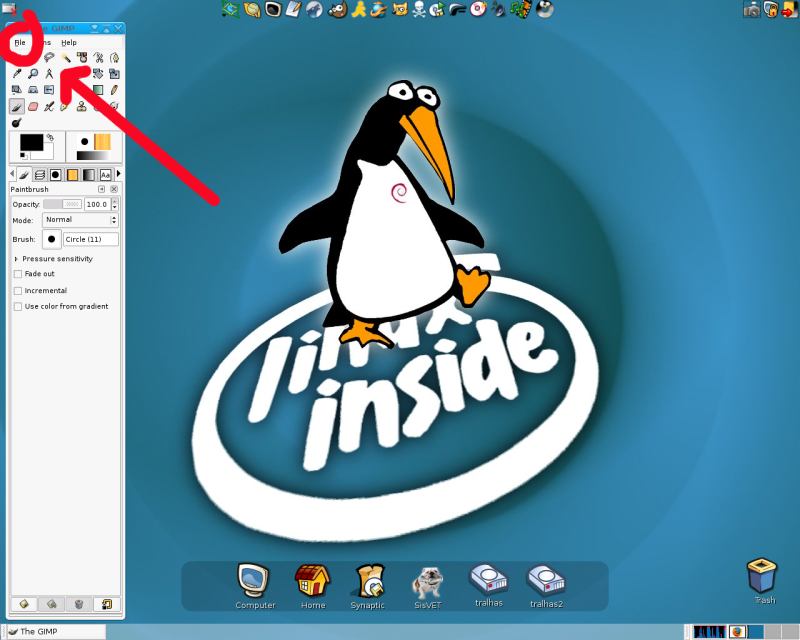This screenshot has width=800, height=640.
Task: Enable the Fade out checkbox
Action: [x=18, y=274]
